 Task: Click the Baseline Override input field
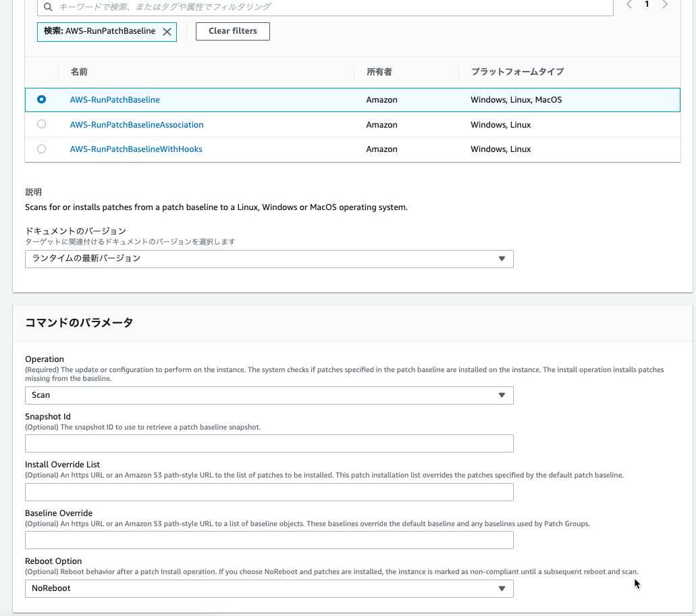269,540
